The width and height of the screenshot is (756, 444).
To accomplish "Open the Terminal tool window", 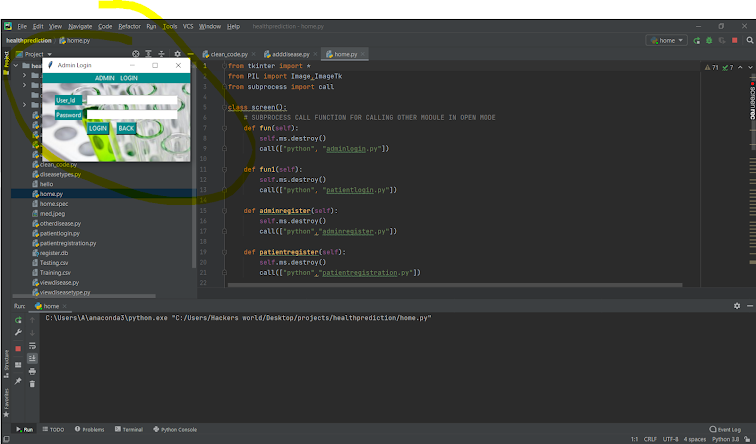I will click(x=129, y=430).
